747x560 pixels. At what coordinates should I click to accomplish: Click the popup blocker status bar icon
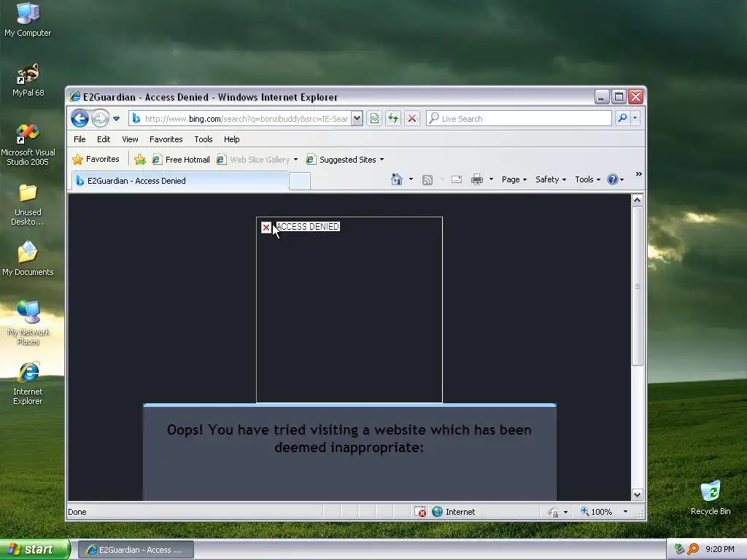coord(420,512)
